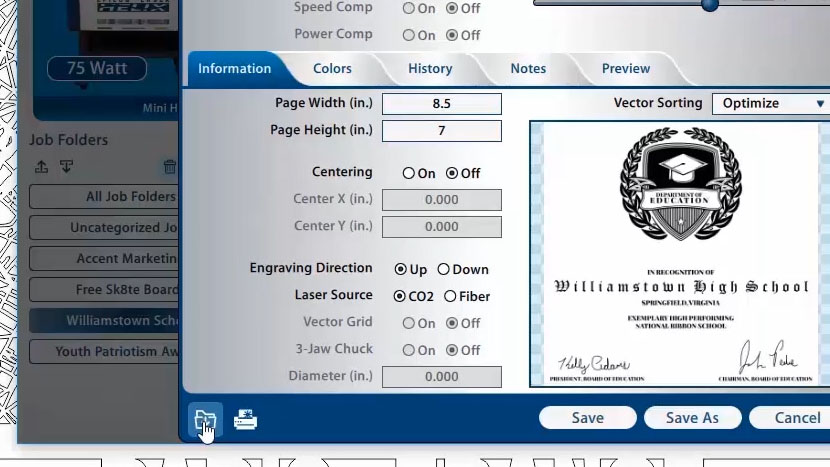
Task: Click the import folder download arrow icon
Action: [x=66, y=167]
